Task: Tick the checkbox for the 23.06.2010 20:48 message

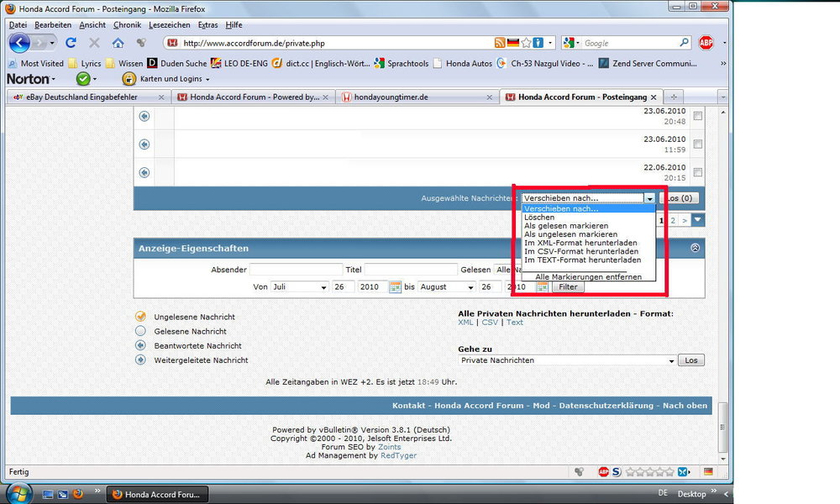Action: pos(698,117)
